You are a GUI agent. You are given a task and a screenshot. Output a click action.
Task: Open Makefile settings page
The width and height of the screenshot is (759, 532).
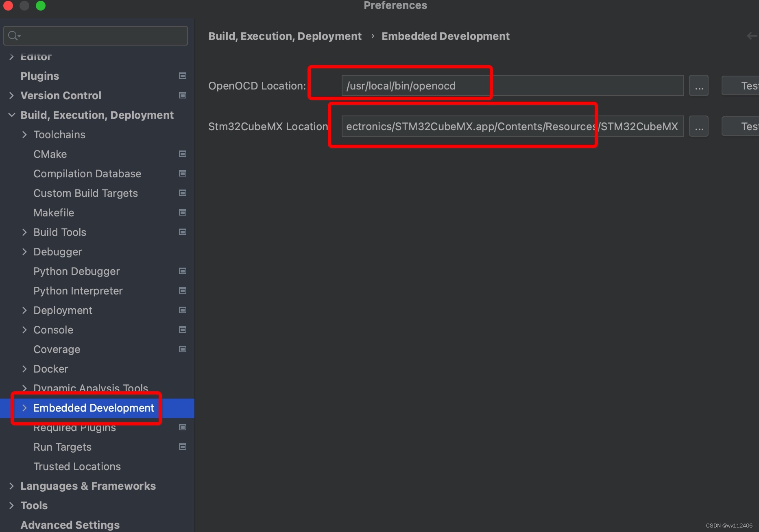pyautogui.click(x=54, y=213)
